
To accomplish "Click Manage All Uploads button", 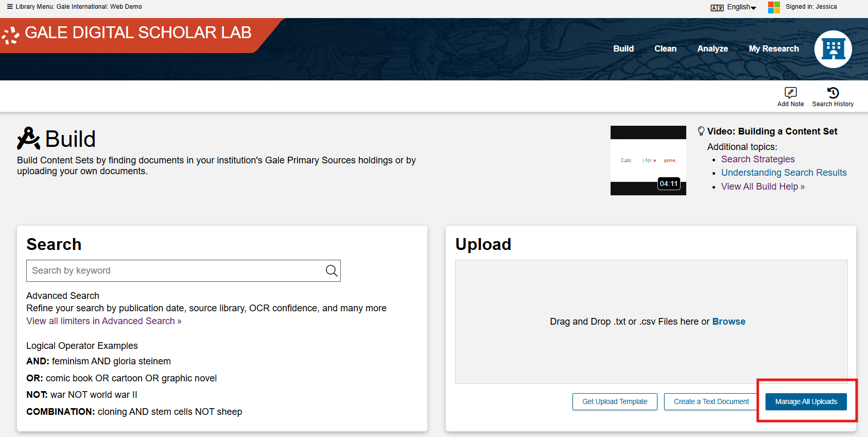I will 806,401.
